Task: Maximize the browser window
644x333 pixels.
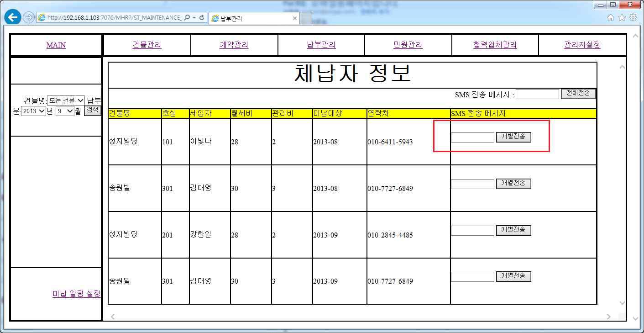Action: coord(613,5)
